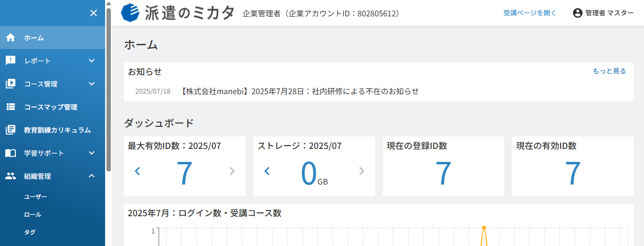644x246 pixels.
Task: Go to previous month for 最大有効ID数
Action: point(138,171)
